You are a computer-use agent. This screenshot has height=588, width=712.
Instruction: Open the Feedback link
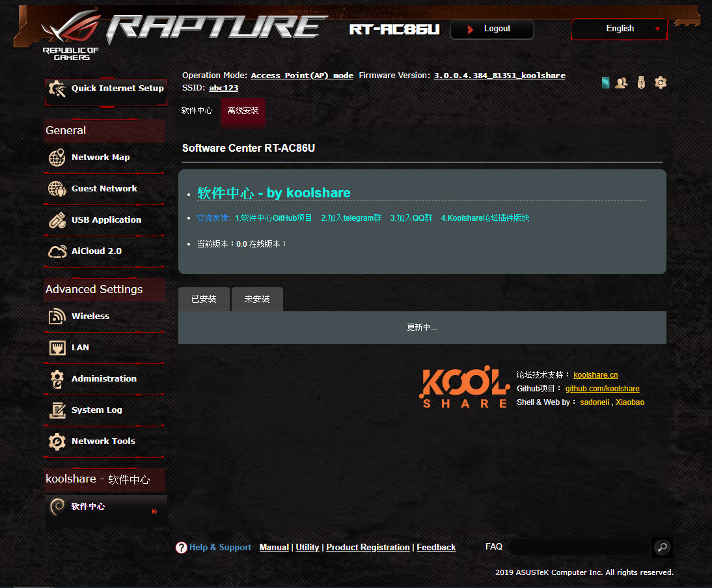(436, 548)
